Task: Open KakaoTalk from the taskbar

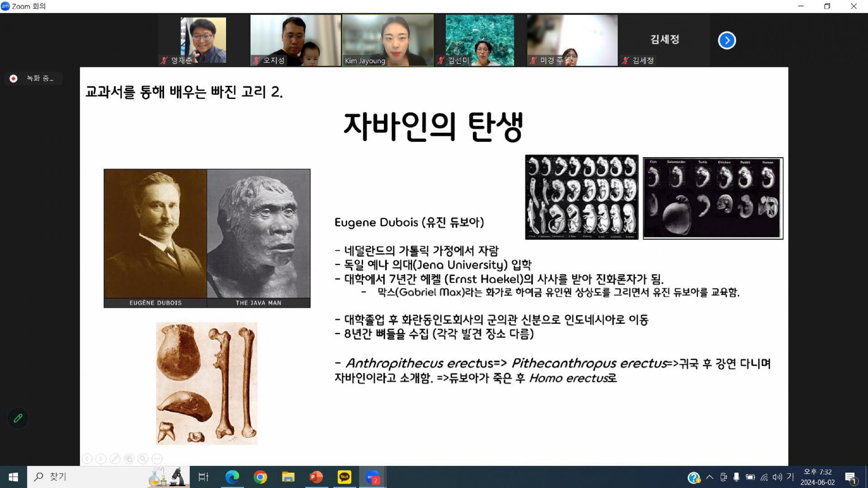Action: 344,477
